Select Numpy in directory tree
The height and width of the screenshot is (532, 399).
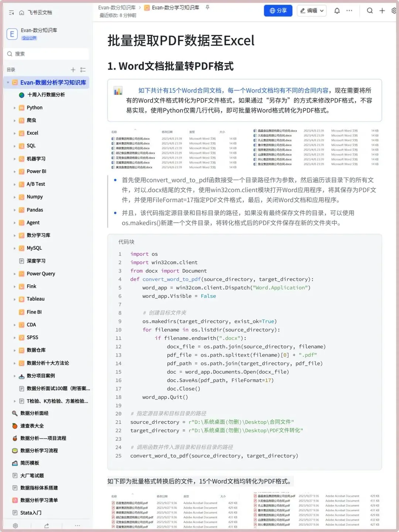click(35, 197)
